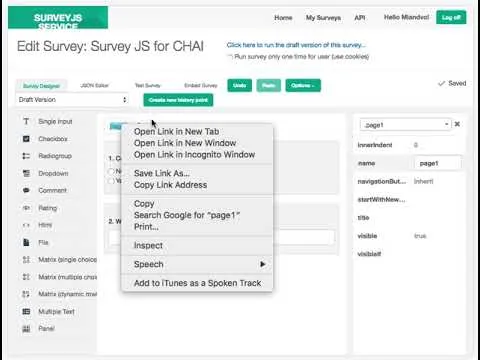Pick the File toolbox icon

point(26,242)
